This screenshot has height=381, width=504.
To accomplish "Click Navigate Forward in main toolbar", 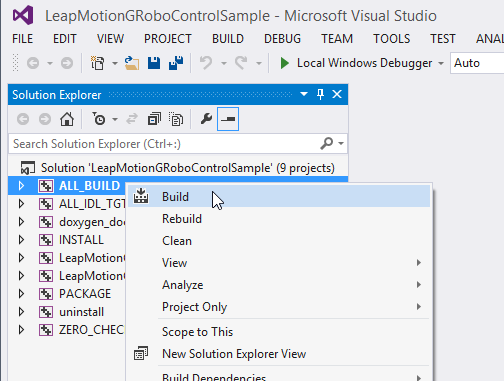I will (67, 63).
